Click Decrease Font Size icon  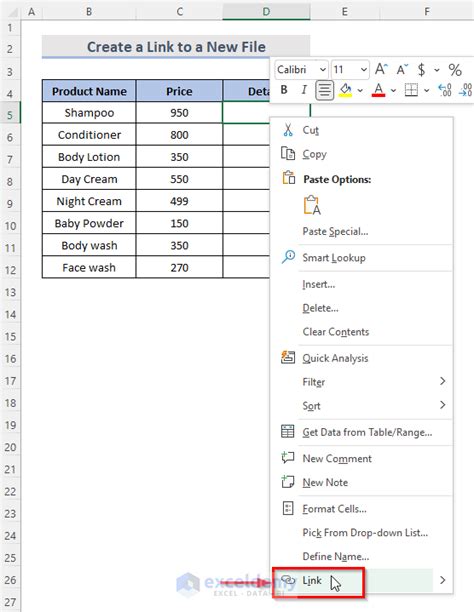tap(402, 69)
